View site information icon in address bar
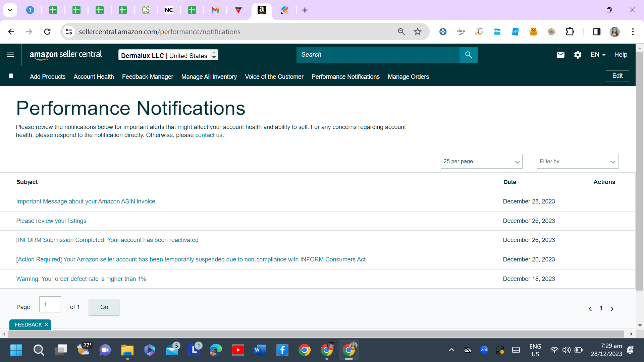644x362 pixels. [x=69, y=32]
